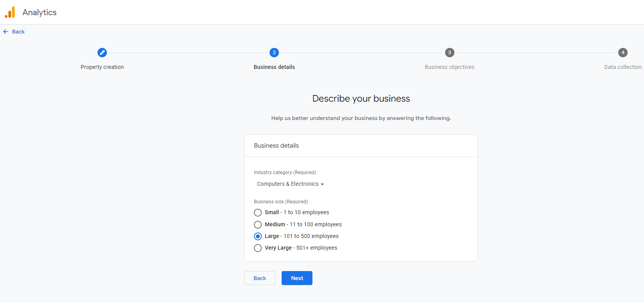Viewport: 644px width, 303px height.
Task: Click the Google Analytics logo icon
Action: [x=10, y=12]
